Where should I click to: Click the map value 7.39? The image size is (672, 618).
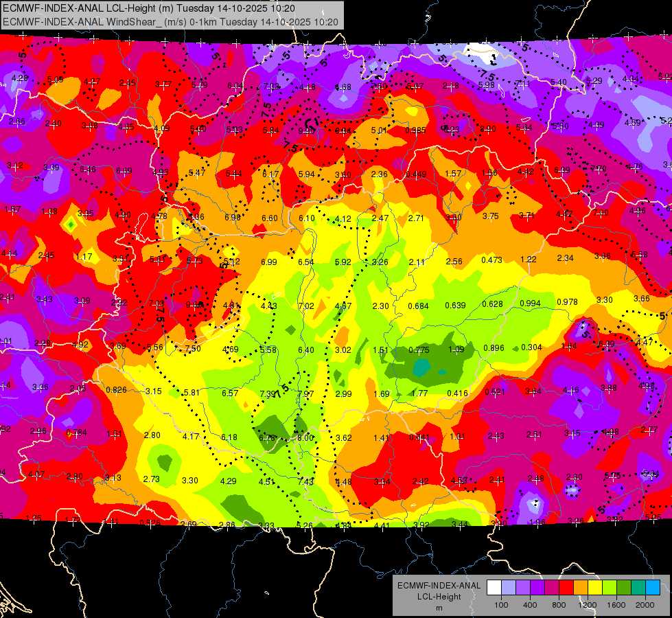point(268,393)
